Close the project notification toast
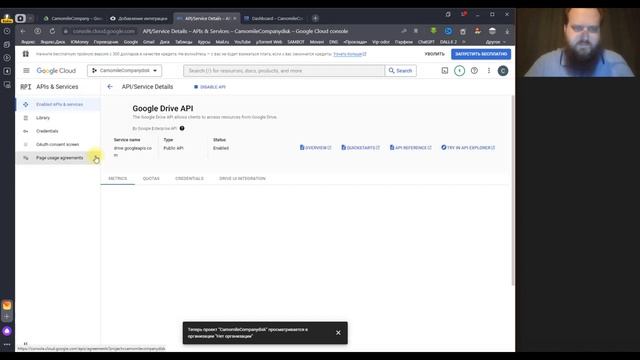Screen dimensions: 640x360 338,333
